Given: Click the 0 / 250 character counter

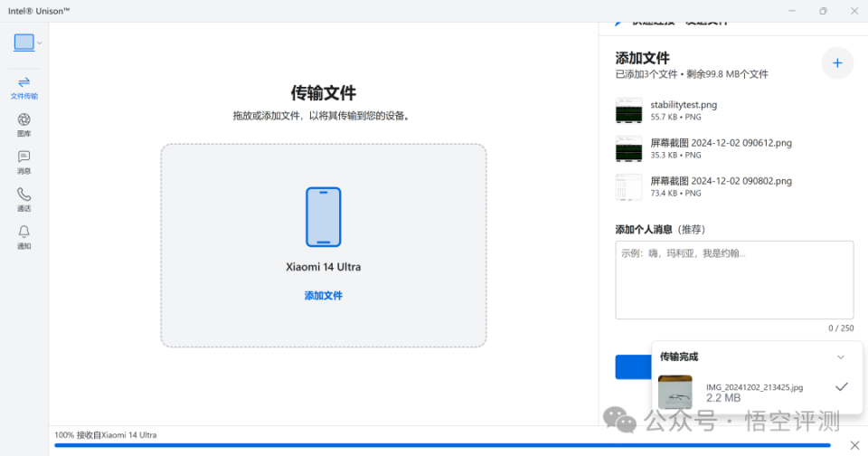Looking at the screenshot, I should (x=840, y=328).
